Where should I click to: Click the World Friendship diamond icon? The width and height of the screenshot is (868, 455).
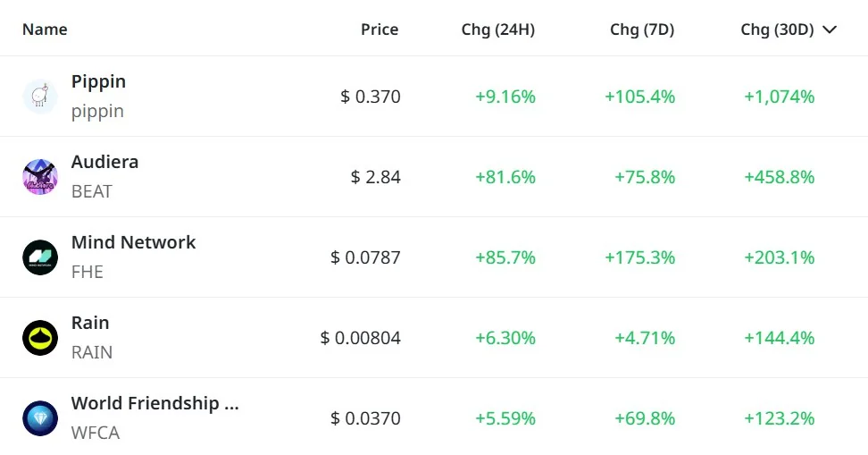tap(40, 418)
